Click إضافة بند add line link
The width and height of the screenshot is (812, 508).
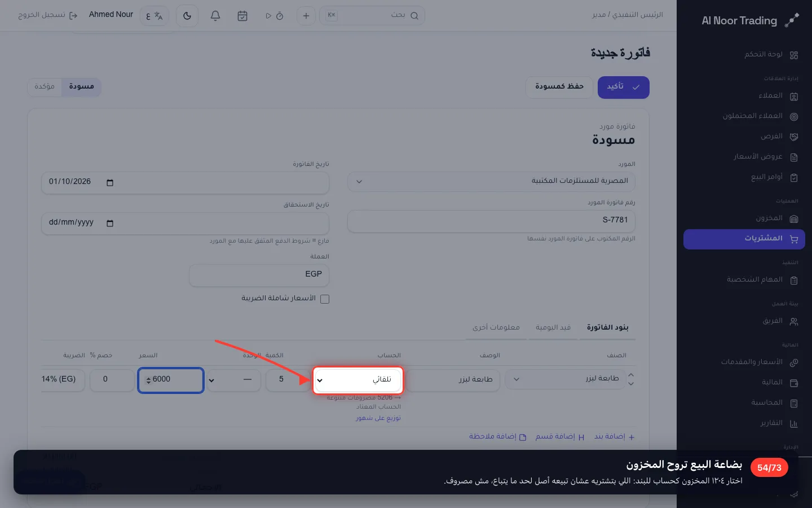(614, 437)
